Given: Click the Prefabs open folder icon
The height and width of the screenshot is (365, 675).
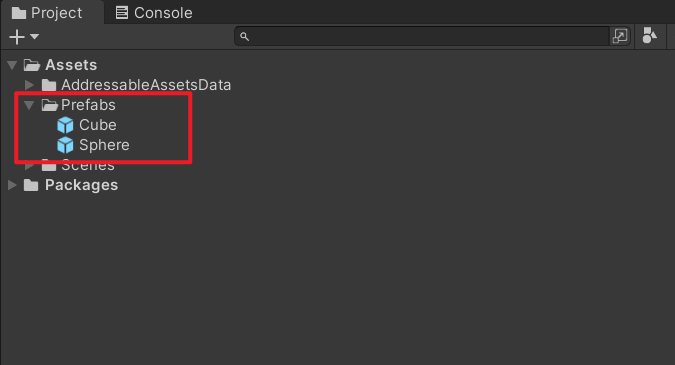Looking at the screenshot, I should click(50, 105).
